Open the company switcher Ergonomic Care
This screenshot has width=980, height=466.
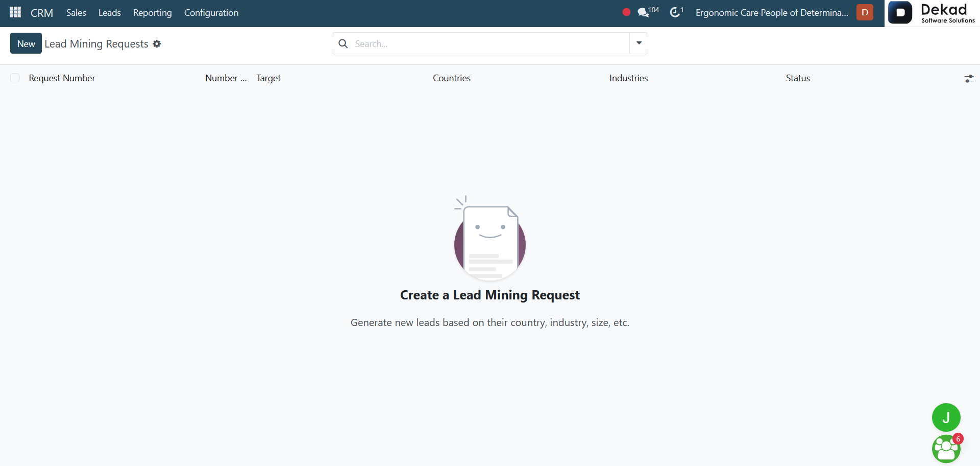click(772, 13)
